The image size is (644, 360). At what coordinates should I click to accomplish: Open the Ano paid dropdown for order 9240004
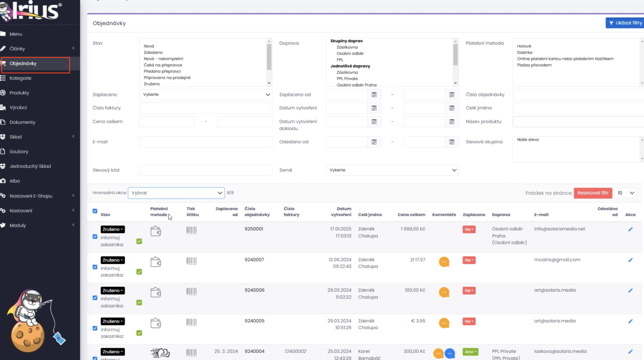tap(470, 352)
